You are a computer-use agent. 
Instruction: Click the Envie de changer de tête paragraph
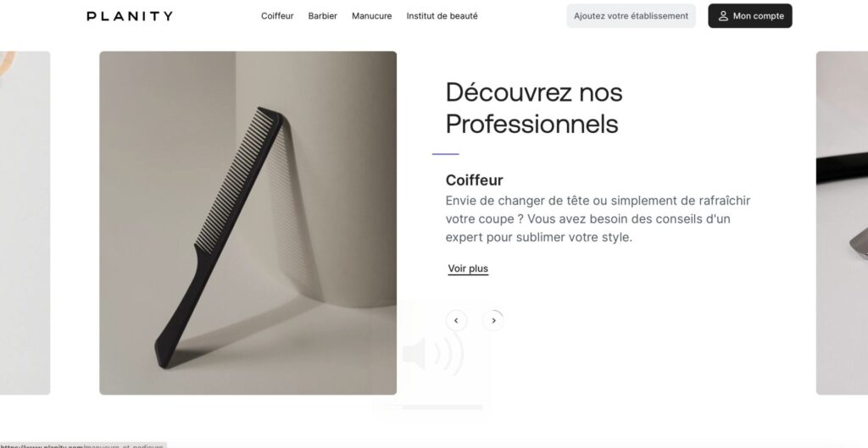[x=598, y=219]
